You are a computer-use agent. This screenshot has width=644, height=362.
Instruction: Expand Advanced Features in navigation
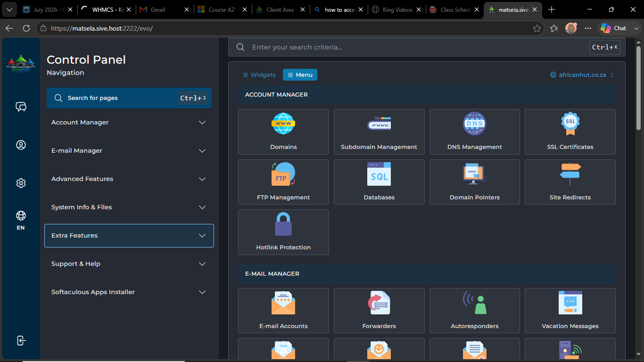(129, 179)
